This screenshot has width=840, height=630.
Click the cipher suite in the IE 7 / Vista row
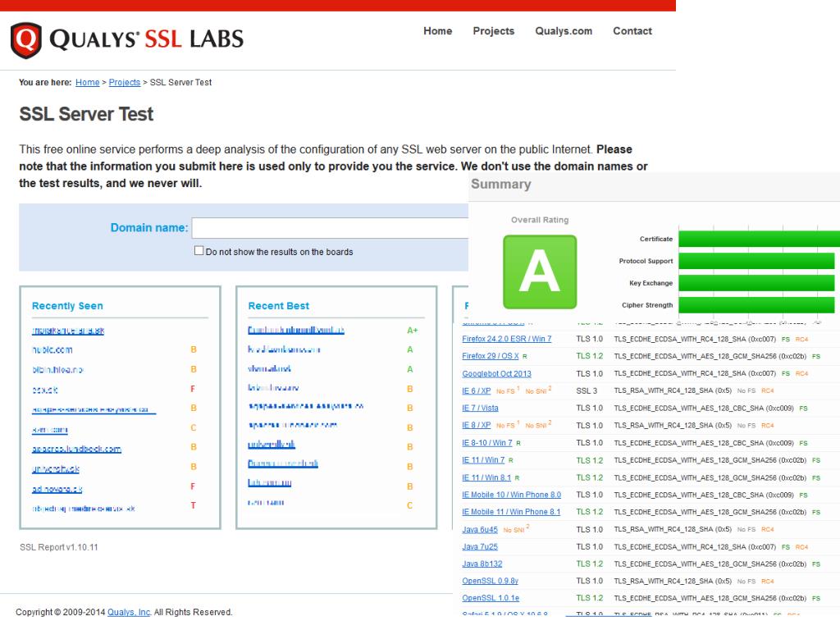tap(704, 409)
